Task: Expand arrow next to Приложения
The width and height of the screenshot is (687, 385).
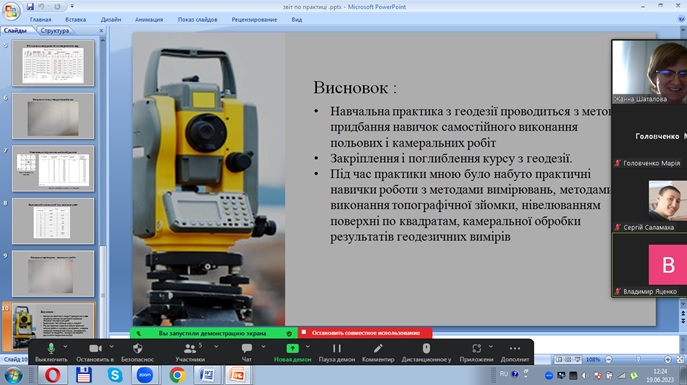Action: 491,346
